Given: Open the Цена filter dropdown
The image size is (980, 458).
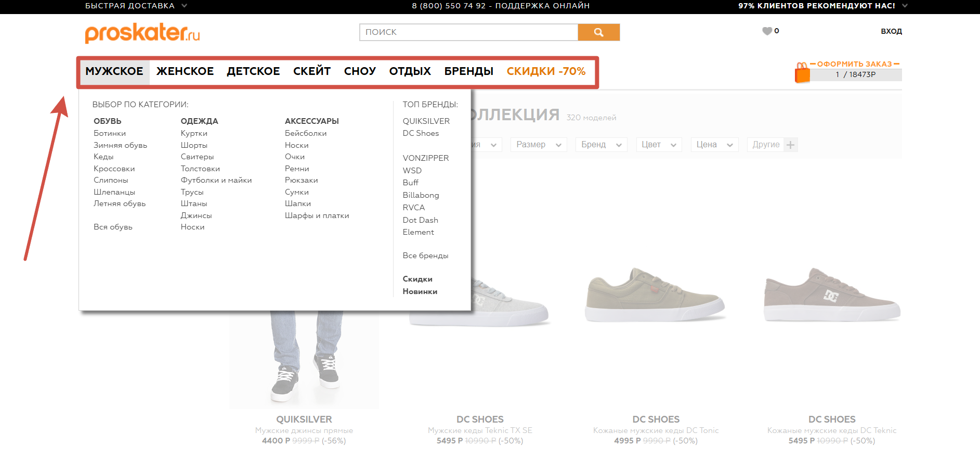Looking at the screenshot, I should [714, 145].
